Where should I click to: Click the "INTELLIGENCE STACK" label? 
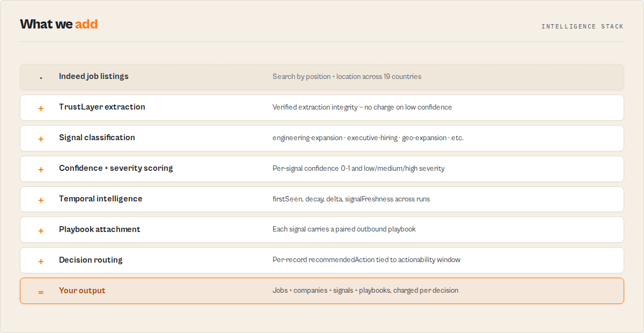(x=582, y=26)
